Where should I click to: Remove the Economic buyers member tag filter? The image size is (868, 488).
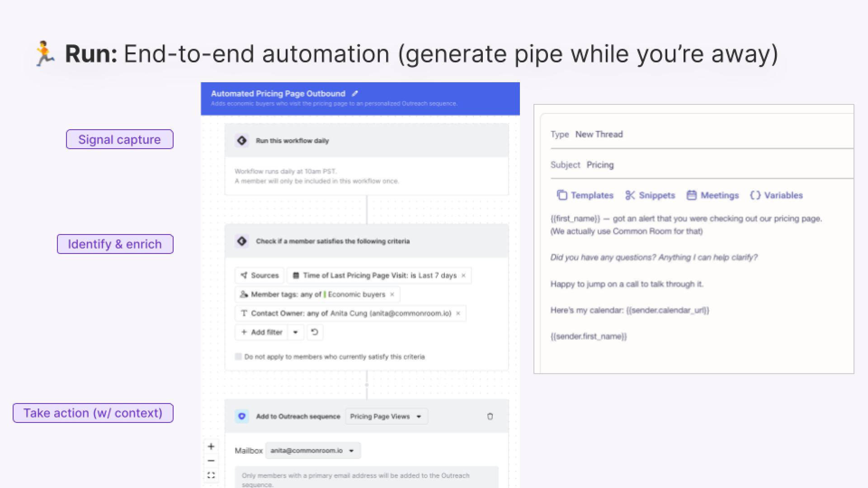pos(392,295)
